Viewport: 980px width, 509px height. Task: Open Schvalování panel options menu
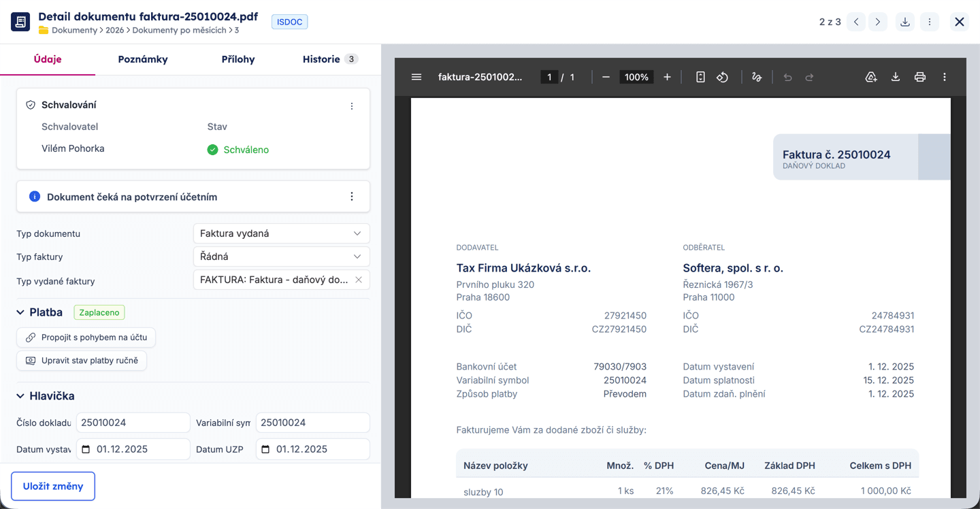click(x=352, y=106)
